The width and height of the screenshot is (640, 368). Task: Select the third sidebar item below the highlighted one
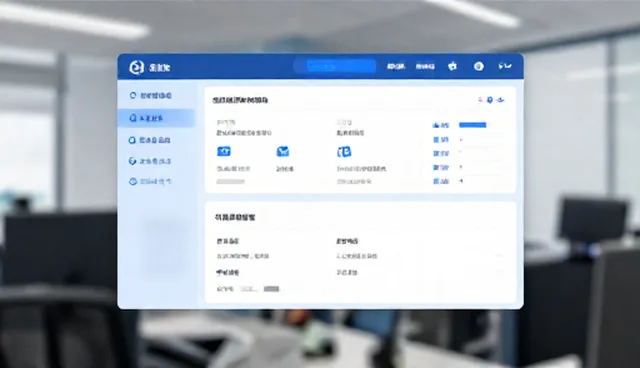149,140
